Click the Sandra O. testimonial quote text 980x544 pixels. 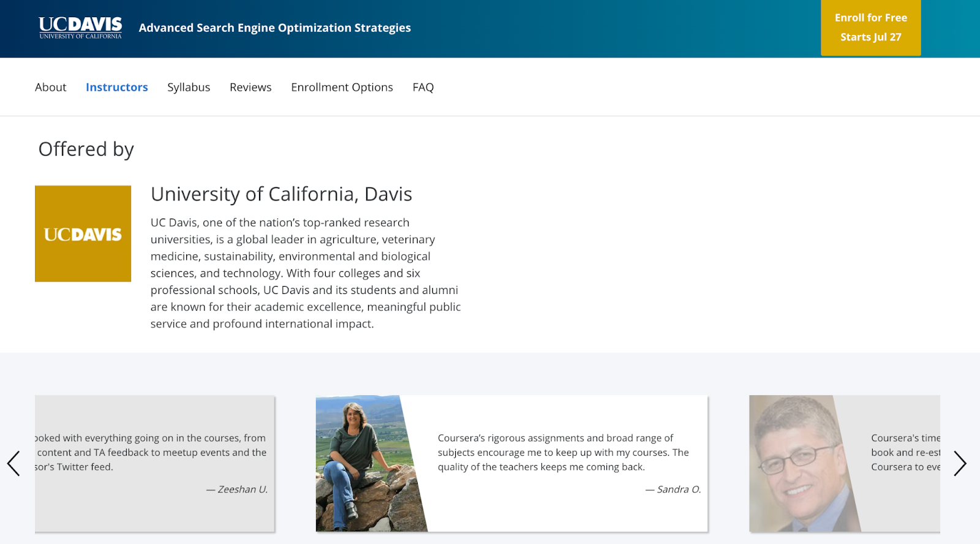(x=563, y=452)
